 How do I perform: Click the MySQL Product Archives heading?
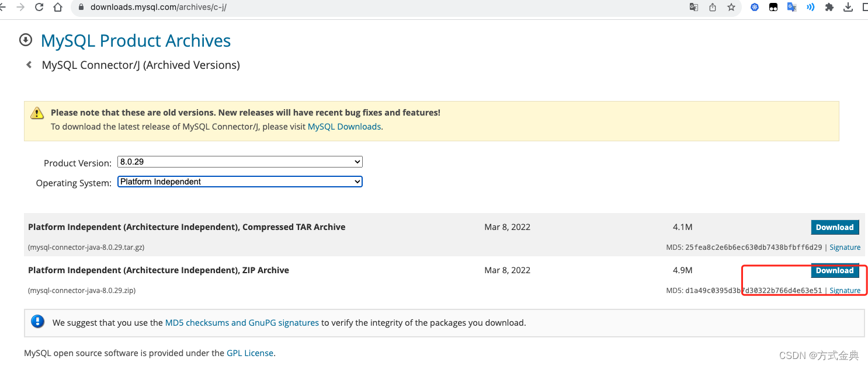[136, 41]
